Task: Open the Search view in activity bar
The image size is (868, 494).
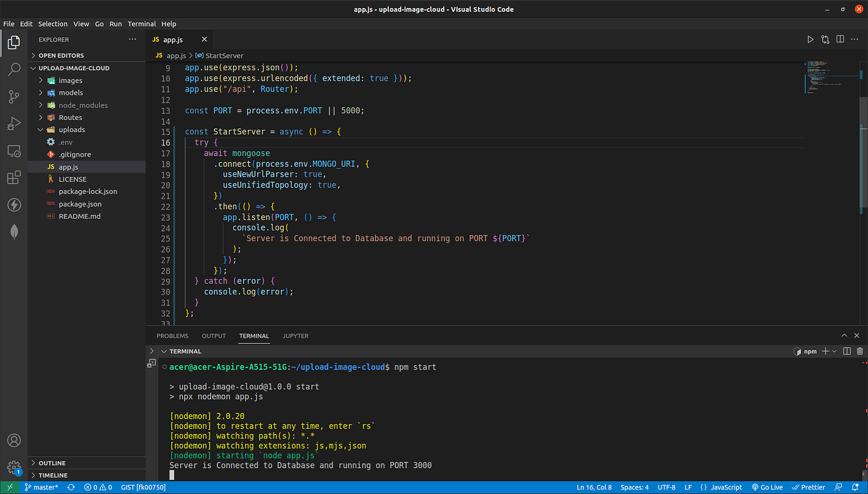Action: (14, 69)
